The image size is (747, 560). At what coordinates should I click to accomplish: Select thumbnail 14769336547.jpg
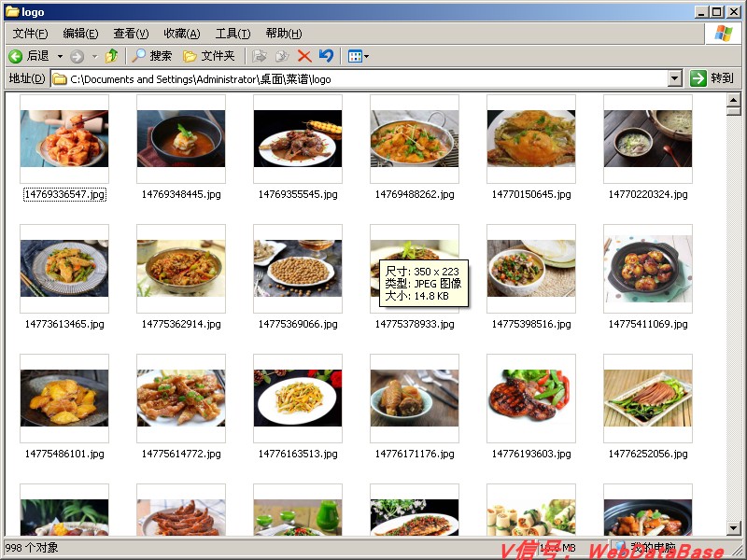point(64,138)
